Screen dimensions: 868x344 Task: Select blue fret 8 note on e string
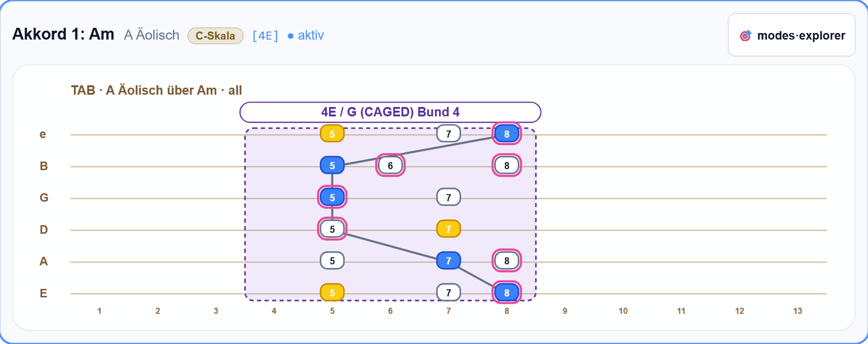(x=507, y=134)
